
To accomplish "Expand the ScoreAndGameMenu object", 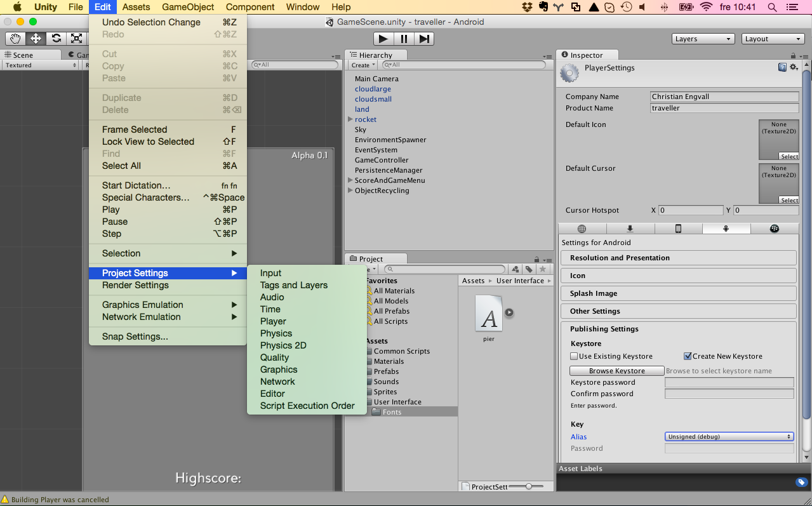I will click(x=350, y=180).
